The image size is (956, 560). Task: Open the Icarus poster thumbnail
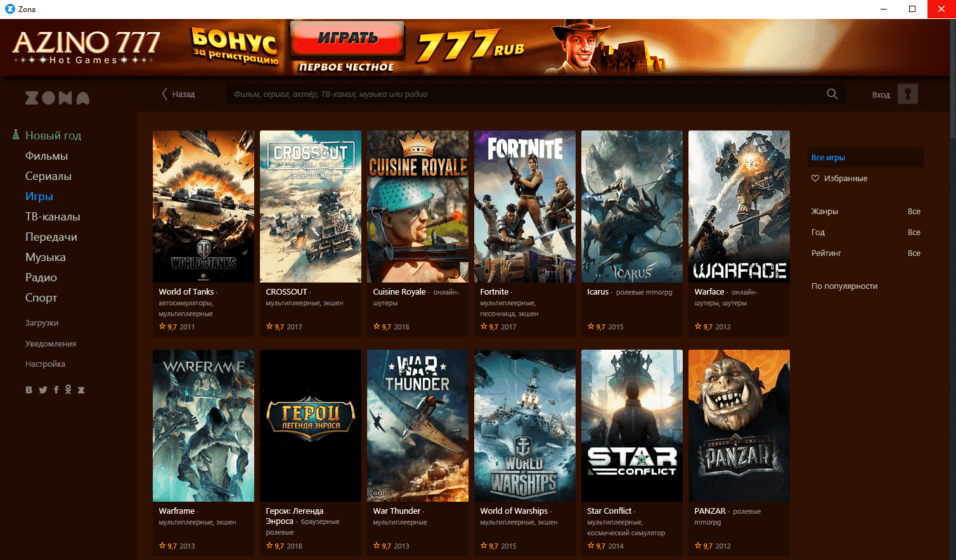click(632, 207)
